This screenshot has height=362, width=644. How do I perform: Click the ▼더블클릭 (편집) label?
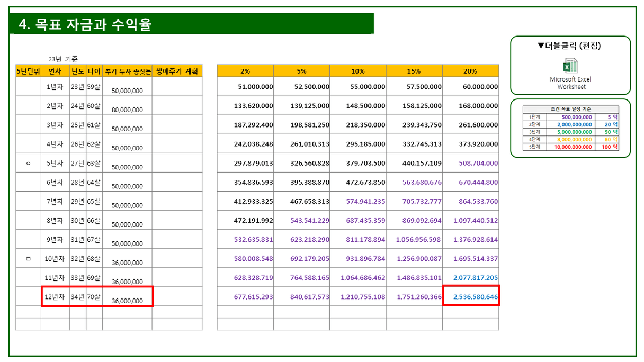pos(569,46)
